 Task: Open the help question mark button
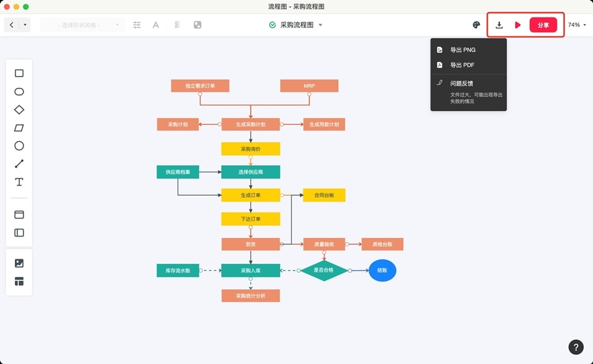click(575, 347)
